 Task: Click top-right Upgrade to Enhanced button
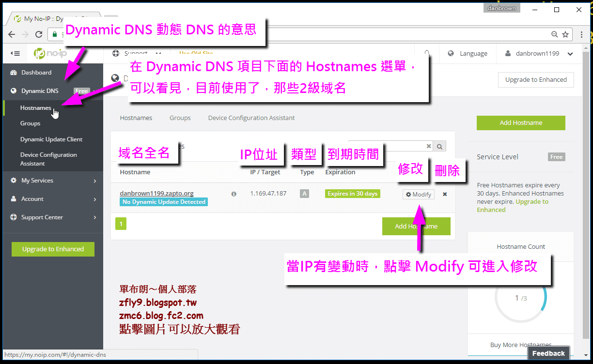pyautogui.click(x=536, y=80)
